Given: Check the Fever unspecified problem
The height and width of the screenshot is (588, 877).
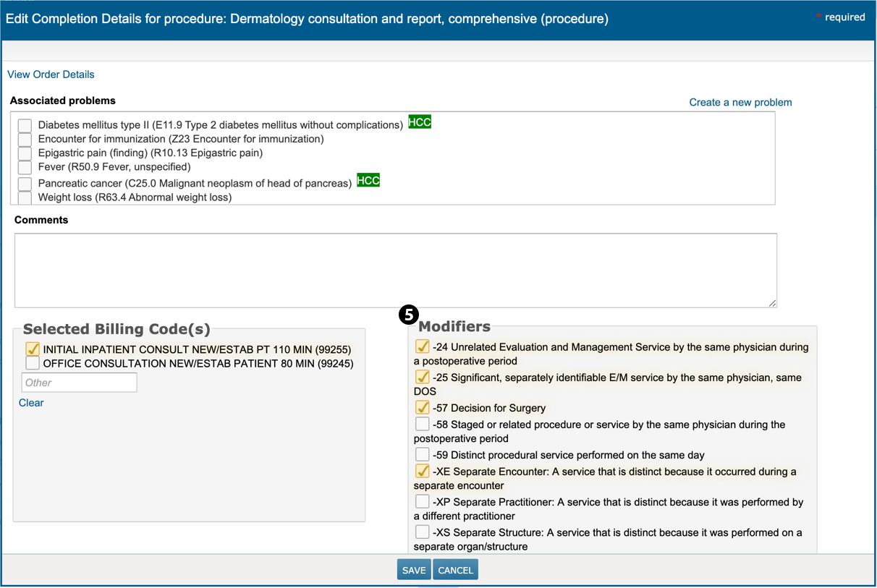Looking at the screenshot, I should pyautogui.click(x=25, y=167).
